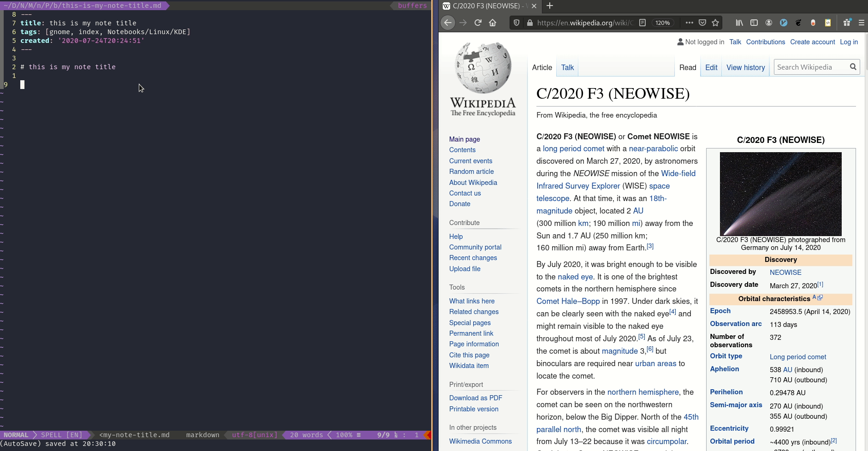Screen dimensions: 868x451
Task: Click the Log in link
Action: [x=849, y=42]
